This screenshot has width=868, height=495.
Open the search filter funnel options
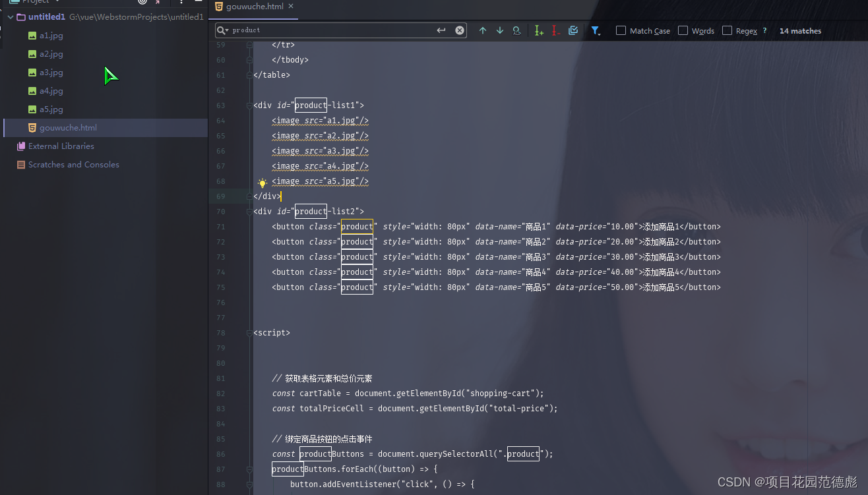[x=596, y=30]
